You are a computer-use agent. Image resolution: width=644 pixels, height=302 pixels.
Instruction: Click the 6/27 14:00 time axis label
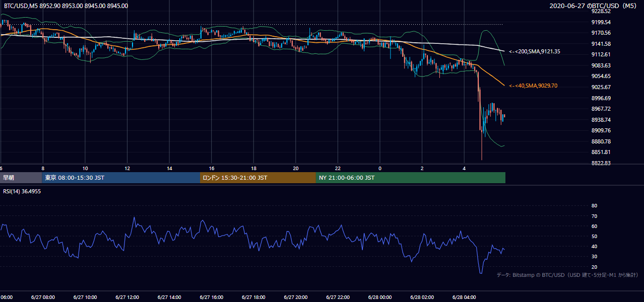(x=169, y=297)
